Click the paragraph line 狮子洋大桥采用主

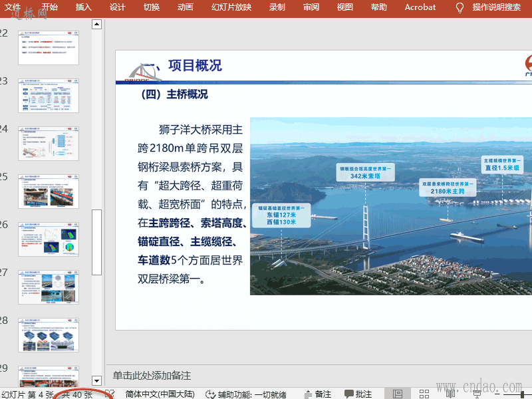201,130
